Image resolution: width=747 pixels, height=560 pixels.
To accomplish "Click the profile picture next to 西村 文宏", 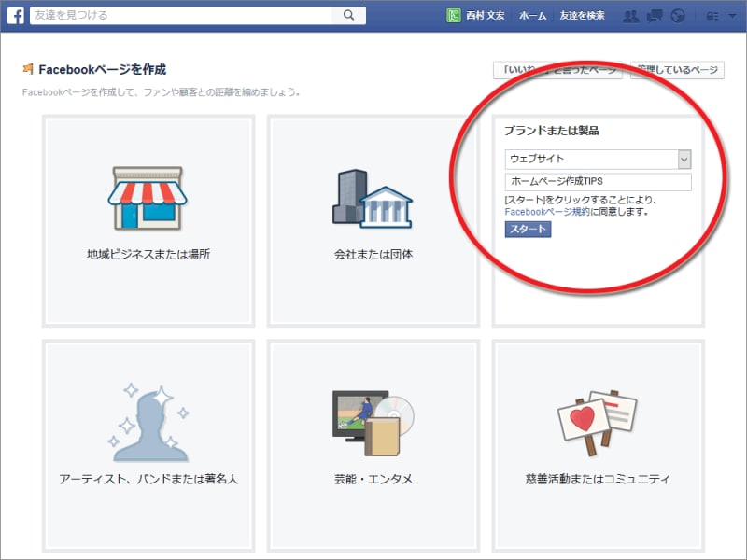I will pyautogui.click(x=456, y=15).
